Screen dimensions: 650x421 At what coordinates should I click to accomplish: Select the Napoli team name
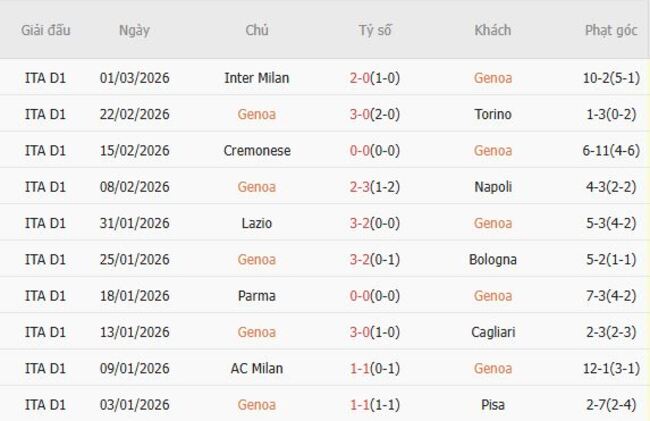point(493,187)
